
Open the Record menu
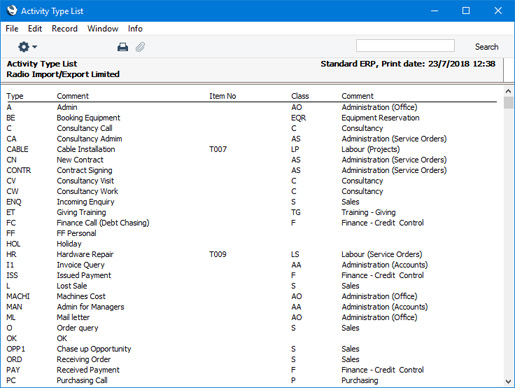pyautogui.click(x=64, y=29)
